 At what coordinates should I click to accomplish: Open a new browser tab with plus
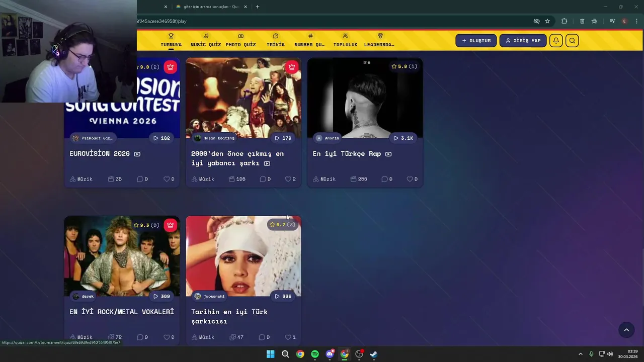pyautogui.click(x=258, y=7)
